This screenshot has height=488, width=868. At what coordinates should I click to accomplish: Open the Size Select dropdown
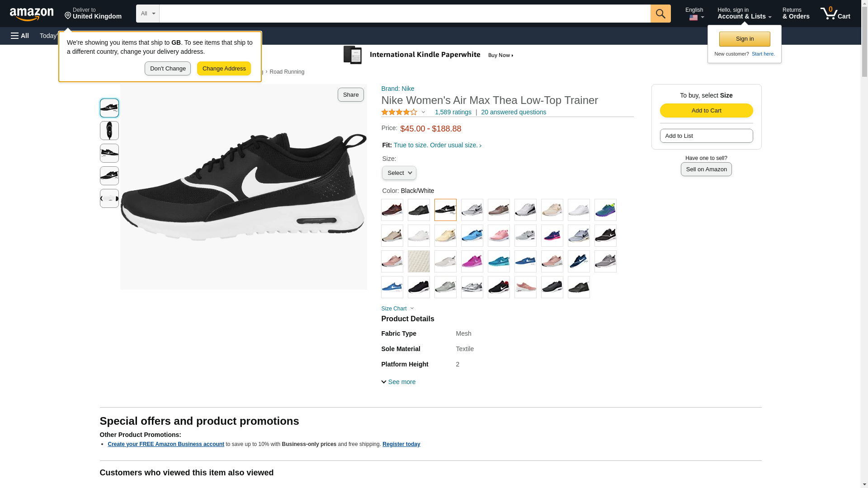pyautogui.click(x=399, y=173)
